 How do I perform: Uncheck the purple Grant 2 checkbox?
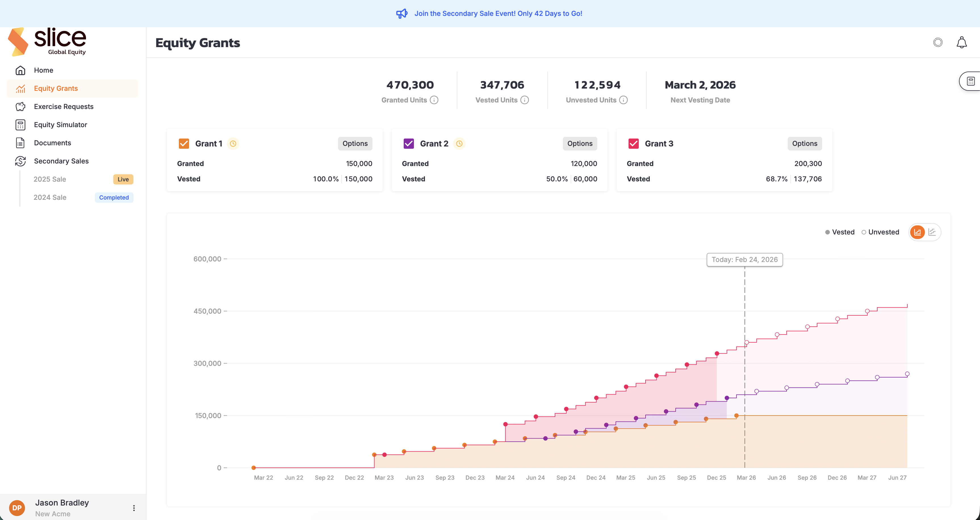(409, 143)
